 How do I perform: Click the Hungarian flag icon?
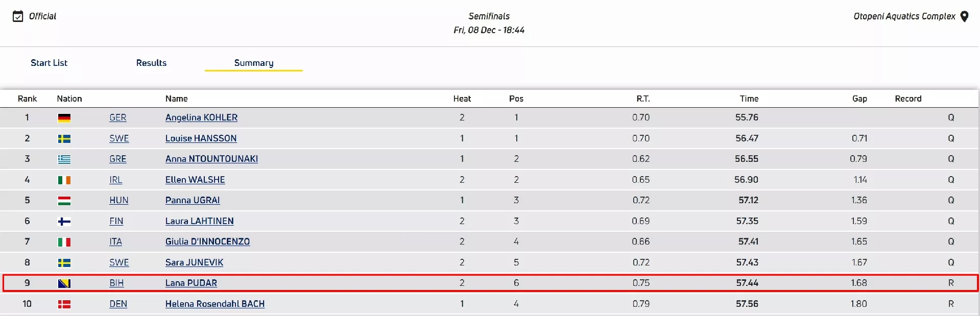click(x=64, y=201)
